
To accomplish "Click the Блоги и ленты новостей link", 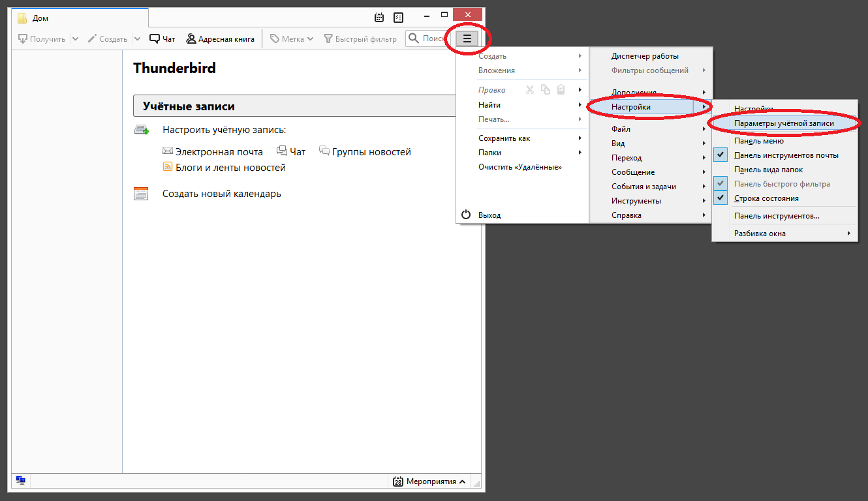I will pos(230,168).
